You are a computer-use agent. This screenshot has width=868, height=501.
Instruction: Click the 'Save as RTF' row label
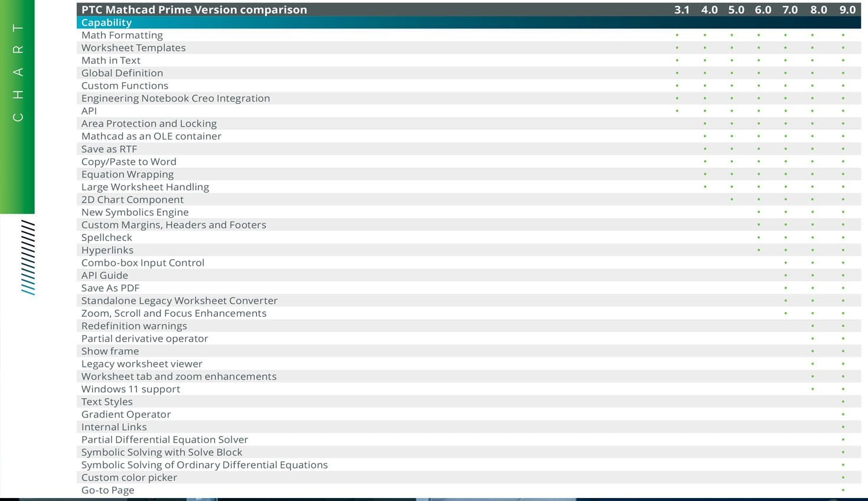[x=109, y=149]
